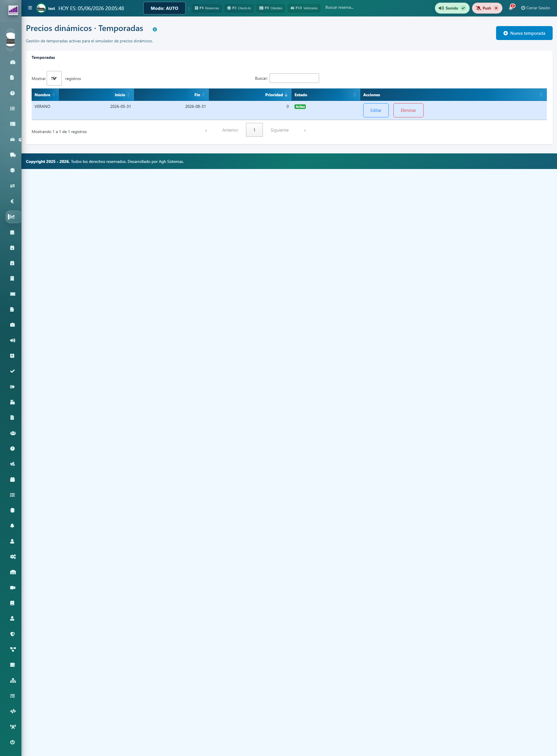Sort table by Prioridad column
557x756 pixels.
click(250, 95)
